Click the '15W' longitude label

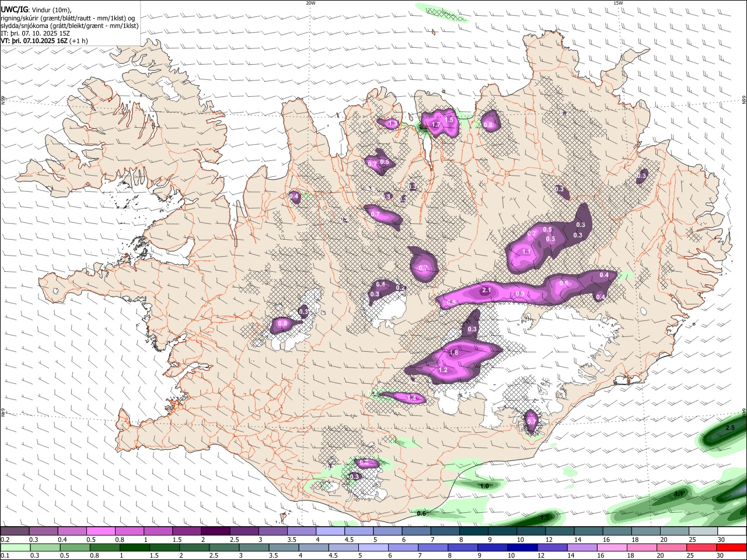pos(618,3)
